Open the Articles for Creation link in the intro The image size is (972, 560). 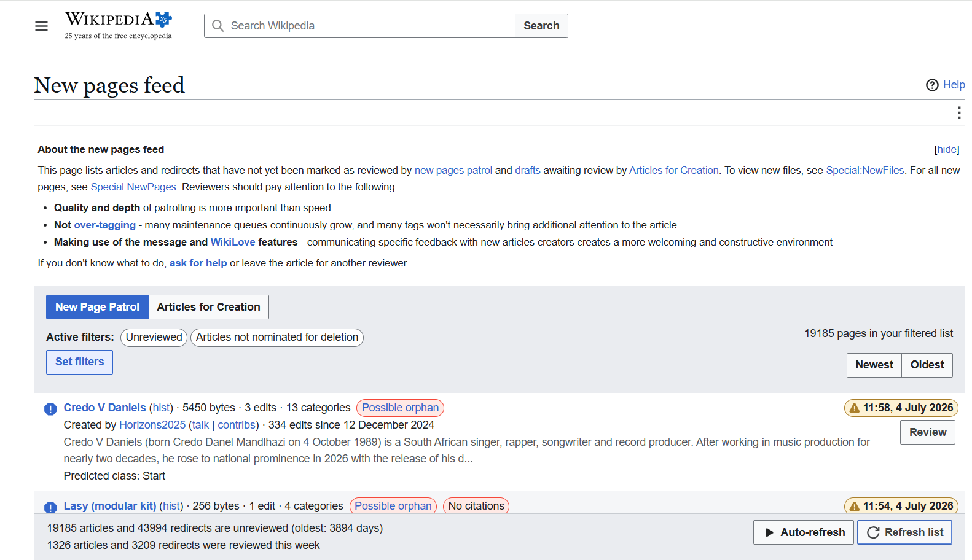pyautogui.click(x=674, y=170)
